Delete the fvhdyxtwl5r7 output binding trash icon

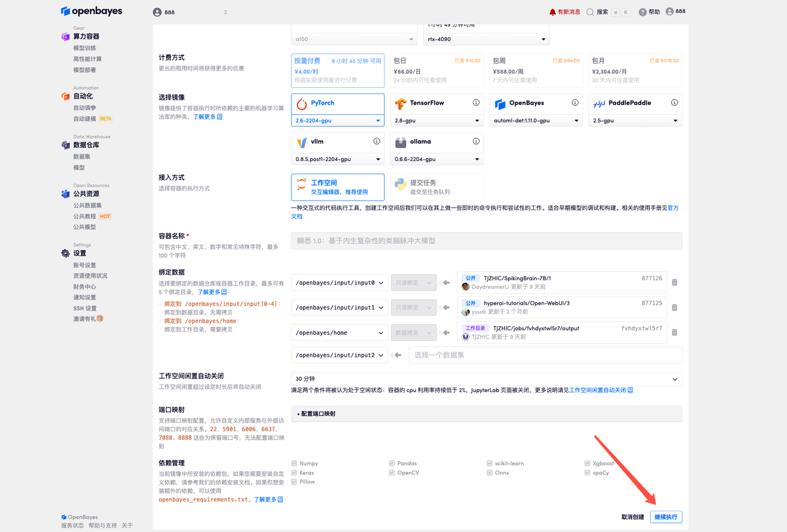[x=674, y=332]
